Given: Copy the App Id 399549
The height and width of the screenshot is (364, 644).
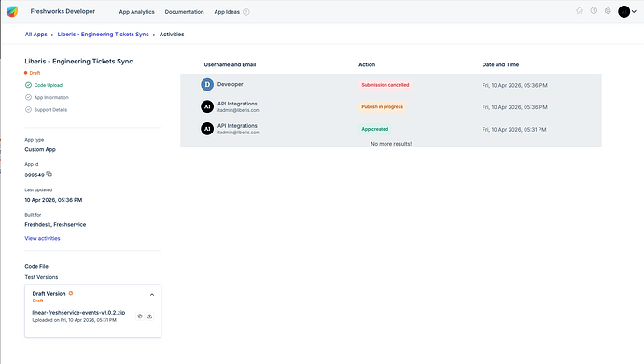Looking at the screenshot, I should click(49, 175).
